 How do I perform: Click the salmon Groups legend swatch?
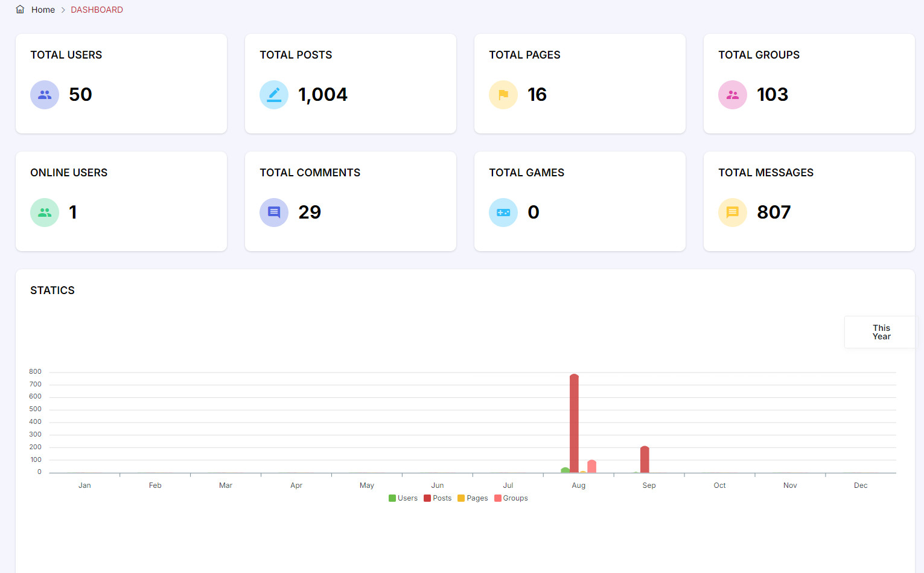pos(498,498)
